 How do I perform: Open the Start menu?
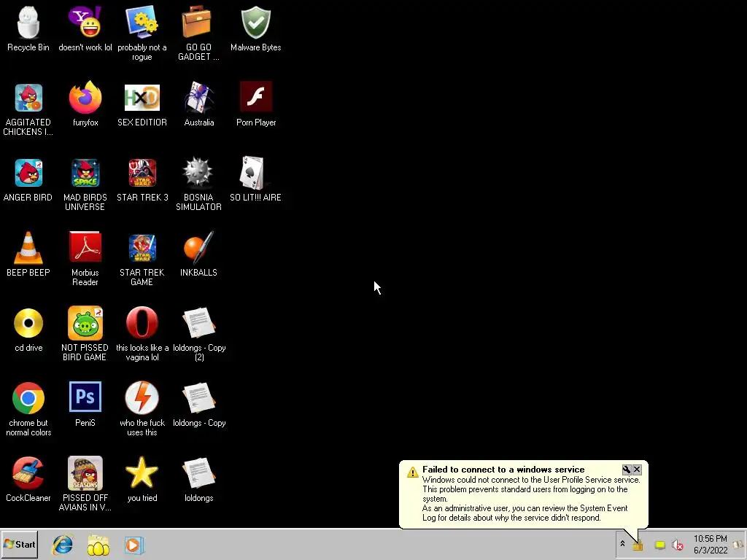point(19,544)
